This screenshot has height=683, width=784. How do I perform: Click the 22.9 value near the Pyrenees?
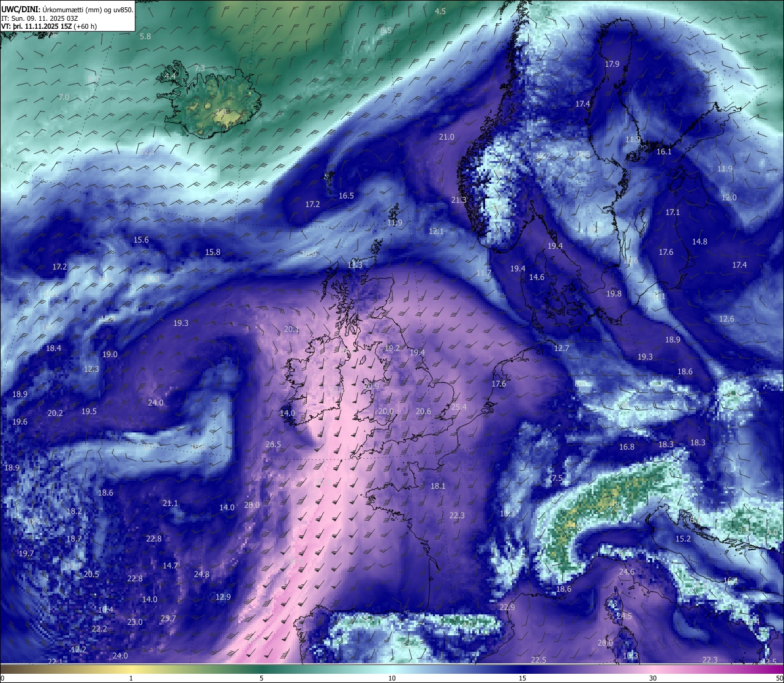pyautogui.click(x=507, y=608)
